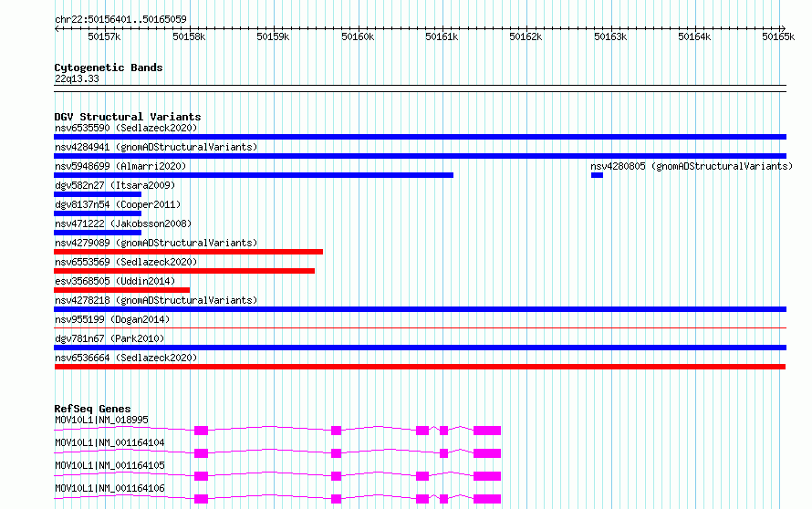Screen dimensions: 812x509
Task: Click the last large exon of NM_001164105
Action: 487,476
